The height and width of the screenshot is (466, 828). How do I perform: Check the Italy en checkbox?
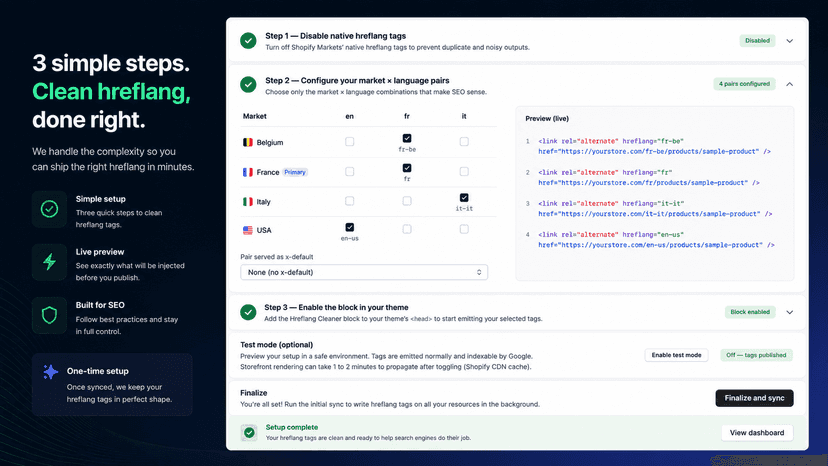coord(350,201)
